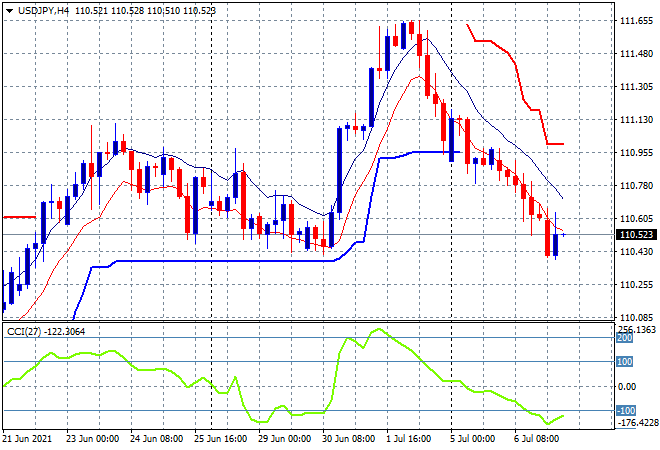
Task: Click the CCI 0.00 level label
Action: [627, 386]
